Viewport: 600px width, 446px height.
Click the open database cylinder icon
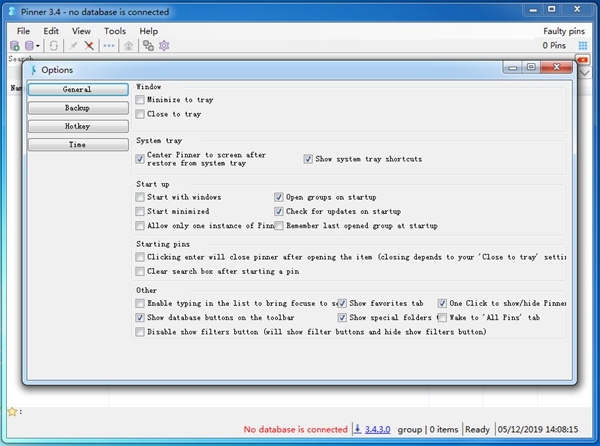29,46
